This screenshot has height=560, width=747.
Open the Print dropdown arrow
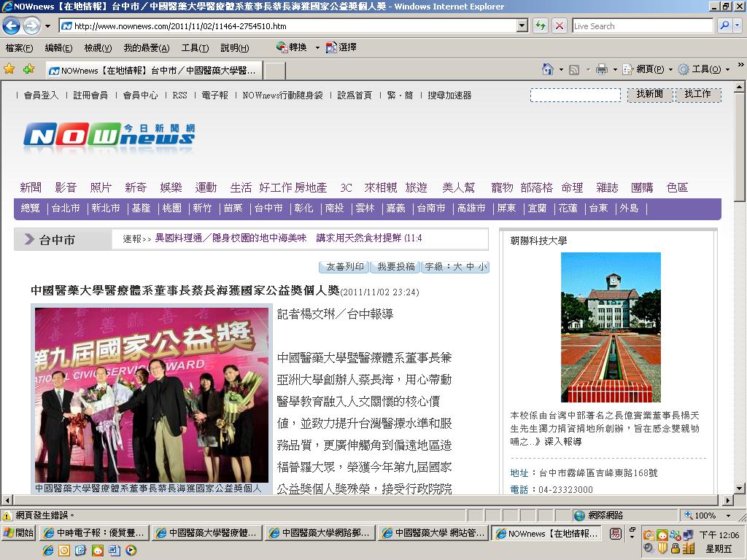pos(615,69)
